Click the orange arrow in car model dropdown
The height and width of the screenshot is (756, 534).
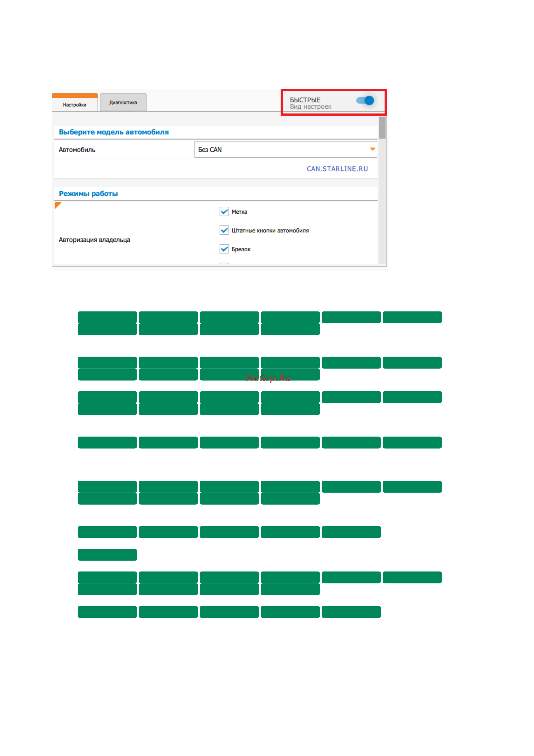coord(372,149)
